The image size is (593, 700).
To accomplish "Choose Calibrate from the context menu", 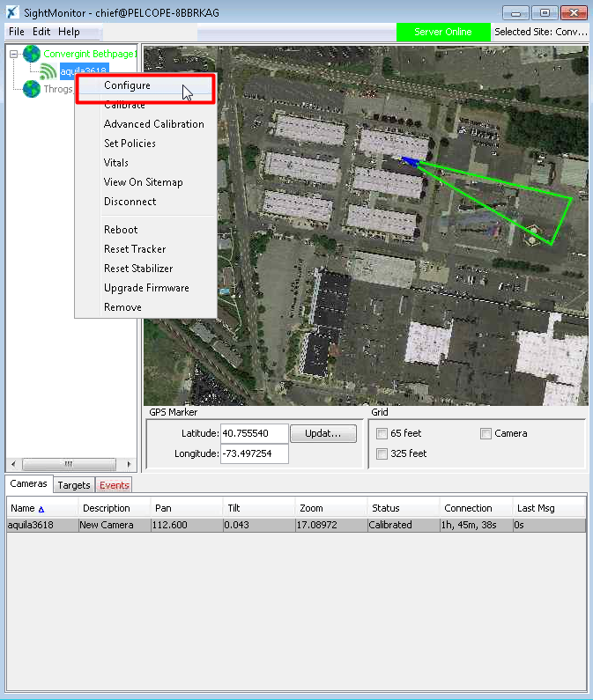I will tap(145, 105).
